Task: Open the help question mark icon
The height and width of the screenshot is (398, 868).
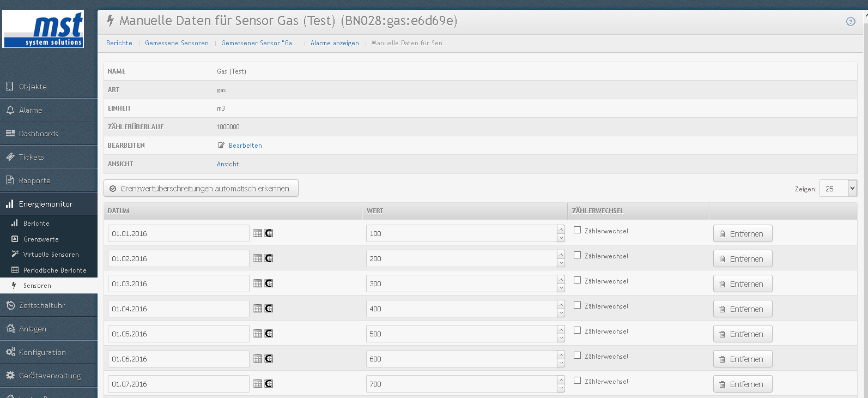Action: [x=851, y=21]
